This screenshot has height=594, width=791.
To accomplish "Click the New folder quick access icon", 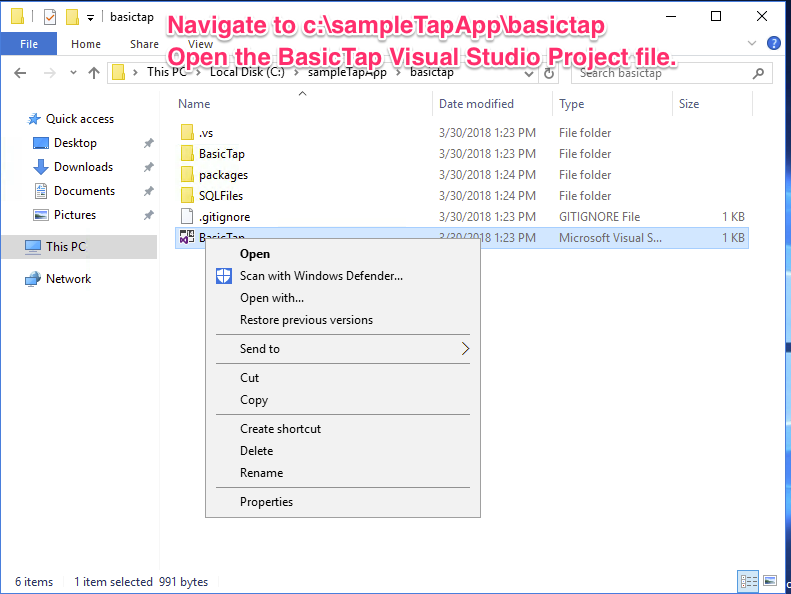I will click(x=73, y=17).
